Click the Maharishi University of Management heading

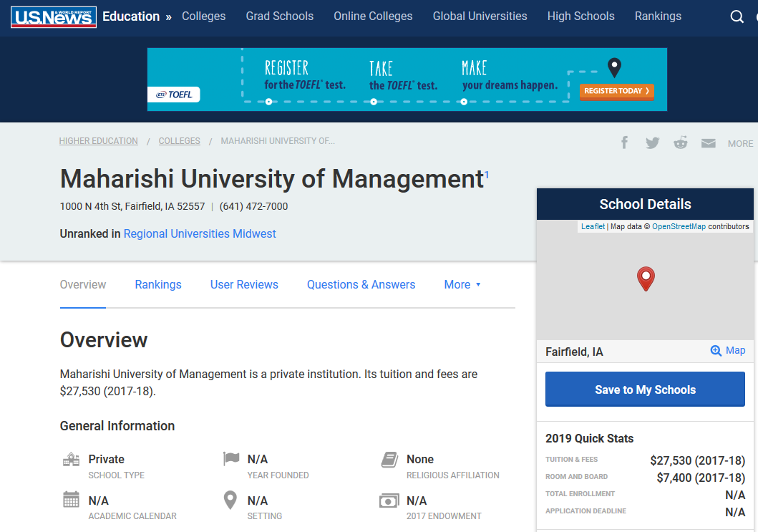click(272, 179)
